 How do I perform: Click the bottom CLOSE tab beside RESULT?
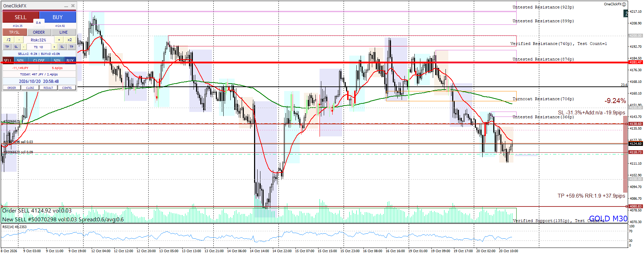[30, 88]
